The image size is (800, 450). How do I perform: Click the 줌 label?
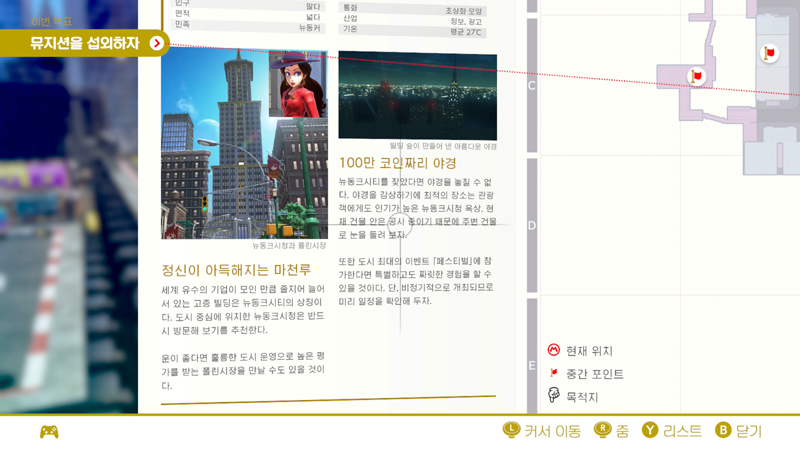[x=622, y=431]
